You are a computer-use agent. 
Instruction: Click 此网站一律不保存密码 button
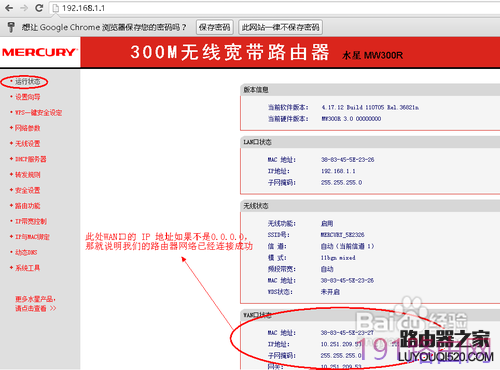tap(280, 27)
